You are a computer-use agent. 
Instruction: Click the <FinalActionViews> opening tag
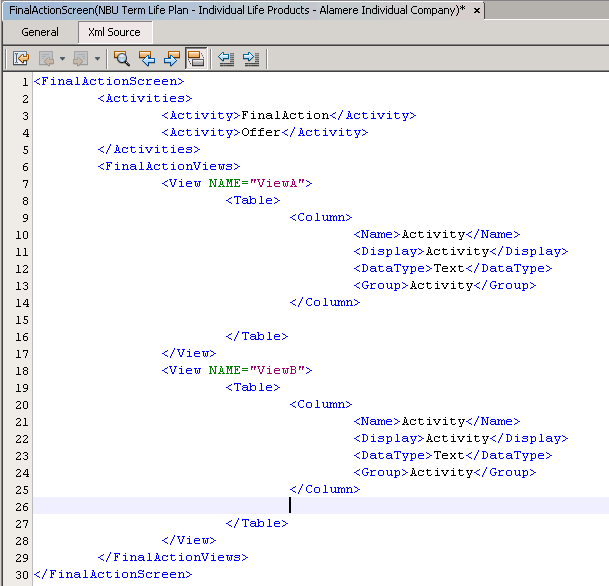[169, 166]
